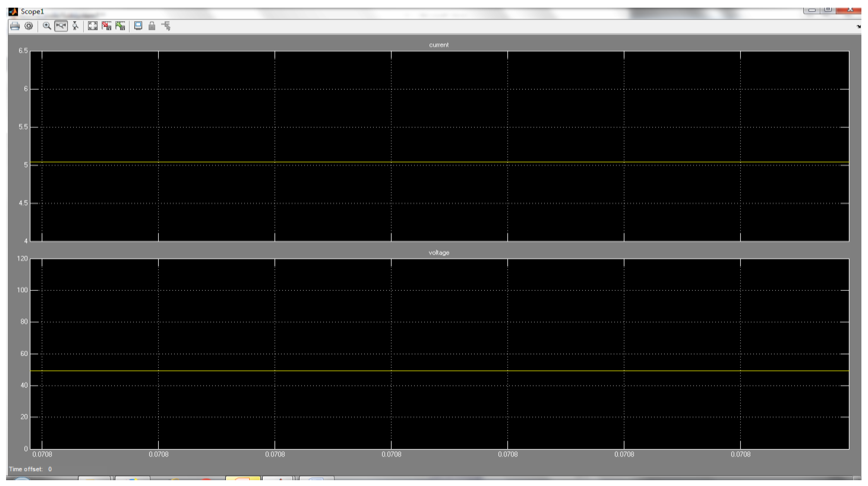This screenshot has width=868, height=486.
Task: Click the "voltage" plot title
Action: click(x=439, y=253)
